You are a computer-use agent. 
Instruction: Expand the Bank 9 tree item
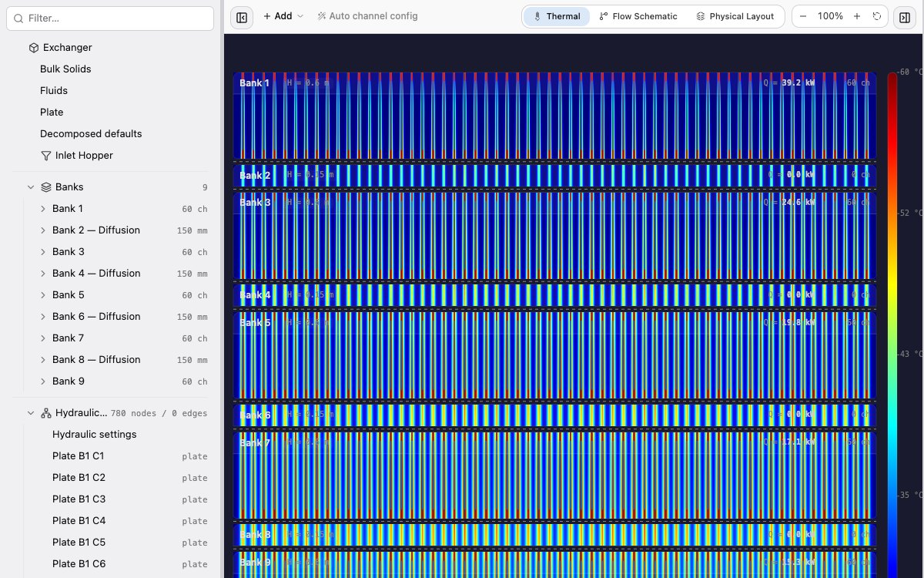tap(43, 381)
